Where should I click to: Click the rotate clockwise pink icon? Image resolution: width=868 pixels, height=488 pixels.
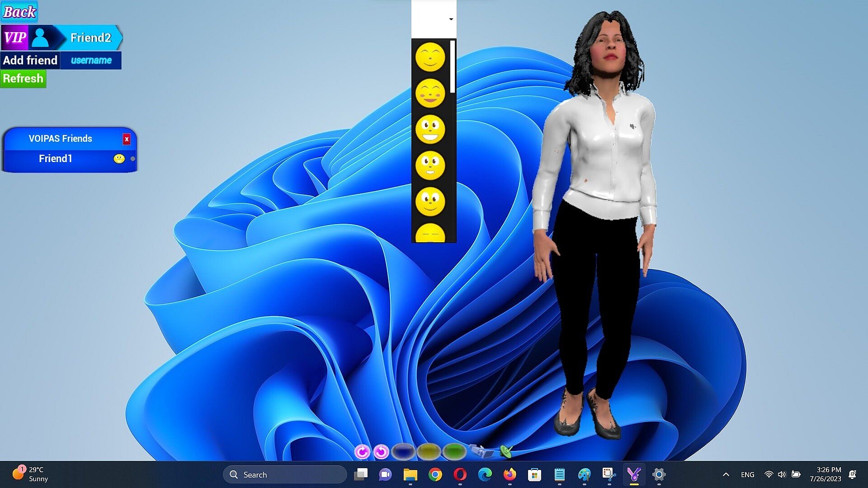click(362, 451)
